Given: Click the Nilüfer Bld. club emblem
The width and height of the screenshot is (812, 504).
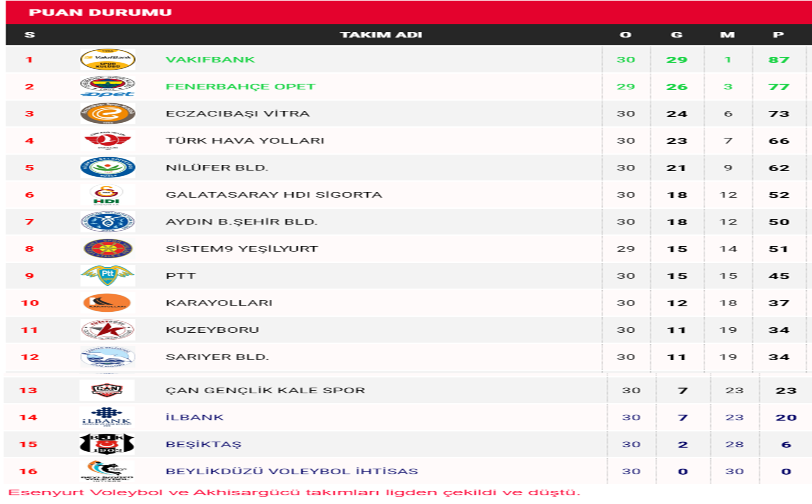Looking at the screenshot, I should (x=107, y=168).
